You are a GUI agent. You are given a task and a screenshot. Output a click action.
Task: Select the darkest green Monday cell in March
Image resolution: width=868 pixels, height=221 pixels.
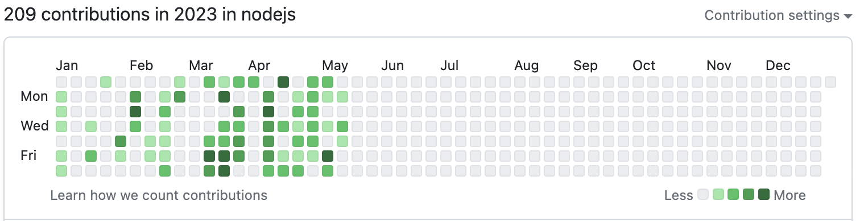tap(224, 97)
